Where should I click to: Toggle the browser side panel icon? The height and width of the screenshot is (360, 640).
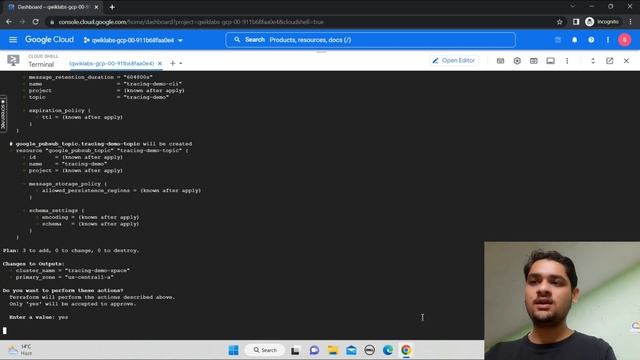click(x=576, y=22)
